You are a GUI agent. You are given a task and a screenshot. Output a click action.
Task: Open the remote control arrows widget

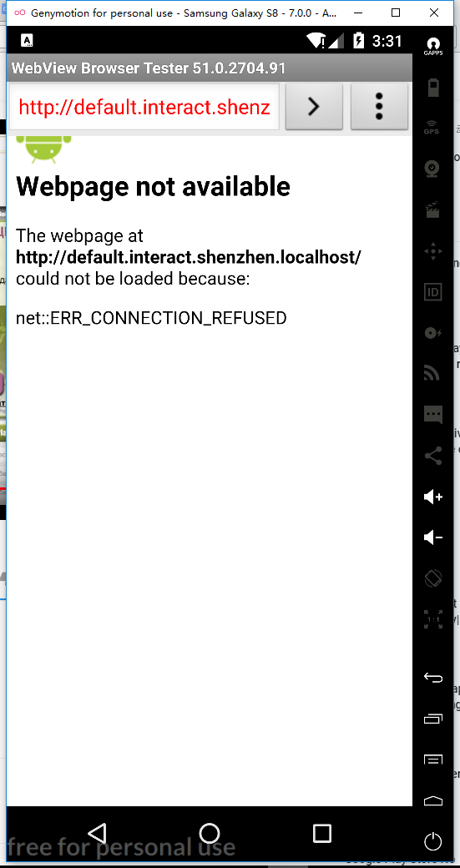(433, 250)
